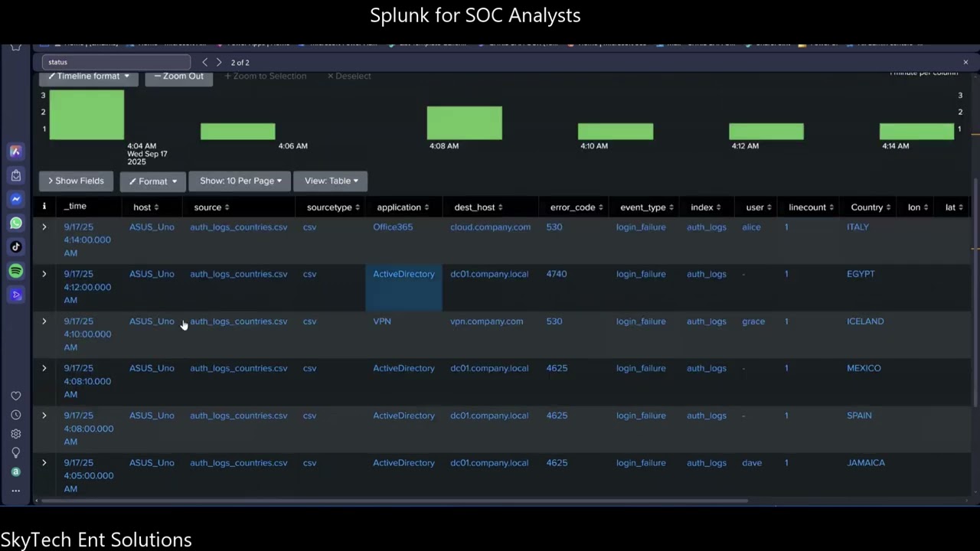The image size is (980, 551).
Task: Open TikTok in the browser sidebar
Action: point(15,246)
